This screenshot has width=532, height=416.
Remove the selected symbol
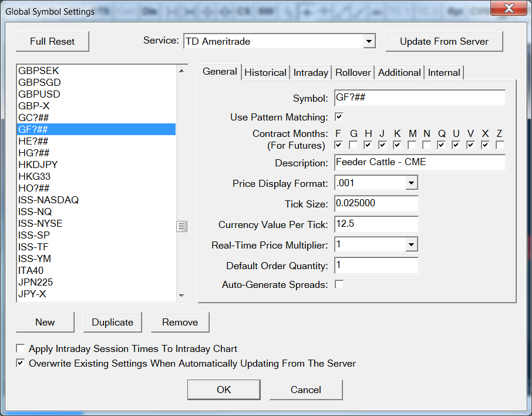coord(180,322)
